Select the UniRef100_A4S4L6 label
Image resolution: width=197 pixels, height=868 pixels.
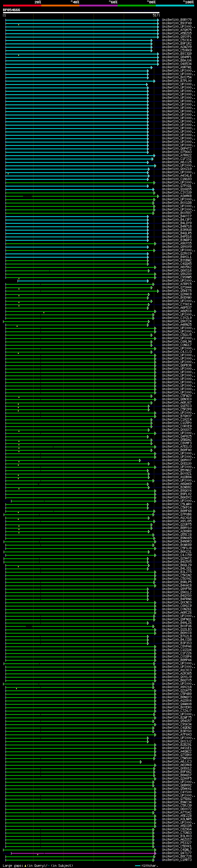pos(177,176)
